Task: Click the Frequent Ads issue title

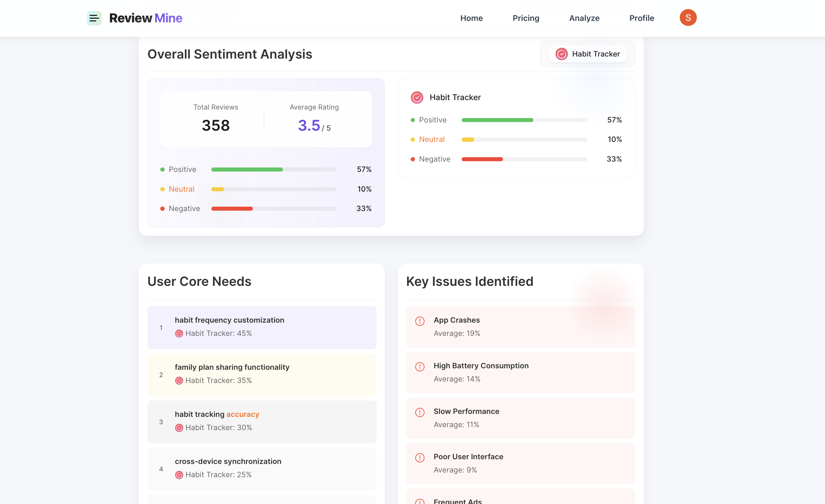Action: 457,501
